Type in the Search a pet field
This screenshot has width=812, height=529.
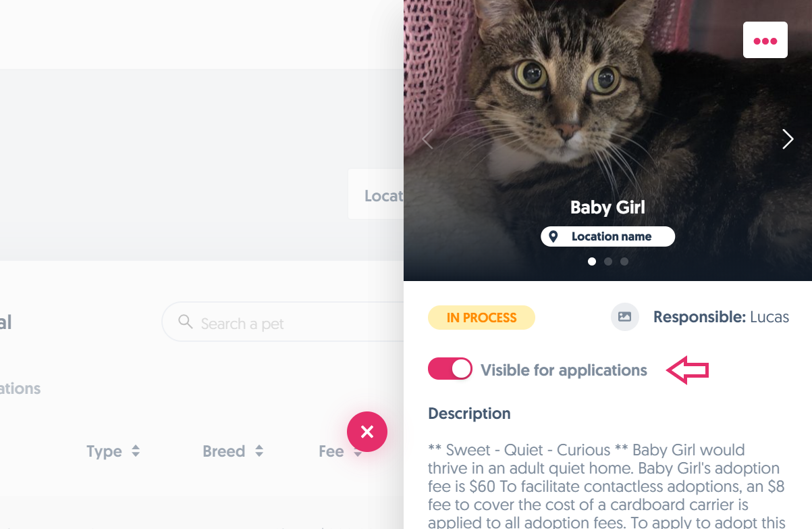[x=283, y=324]
